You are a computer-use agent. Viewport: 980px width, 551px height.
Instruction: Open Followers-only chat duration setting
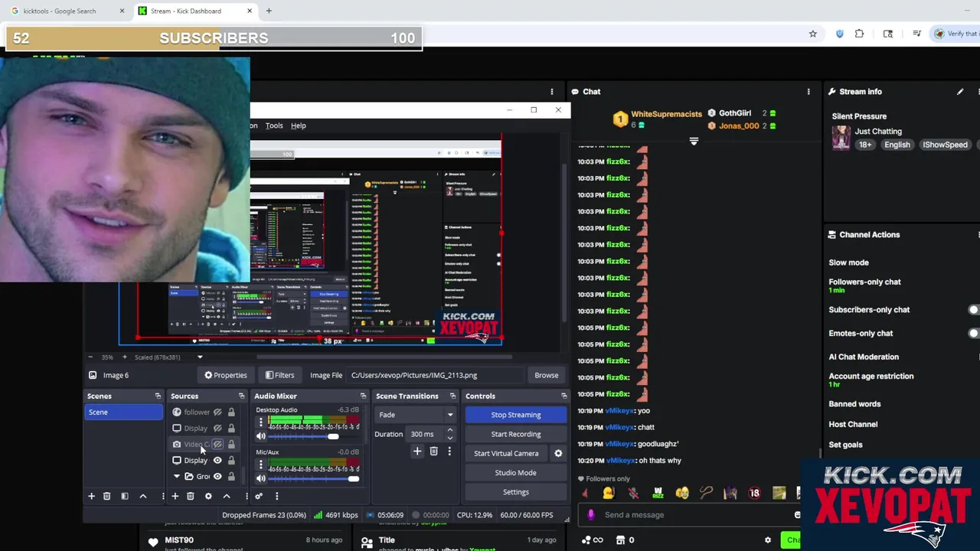pyautogui.click(x=864, y=285)
